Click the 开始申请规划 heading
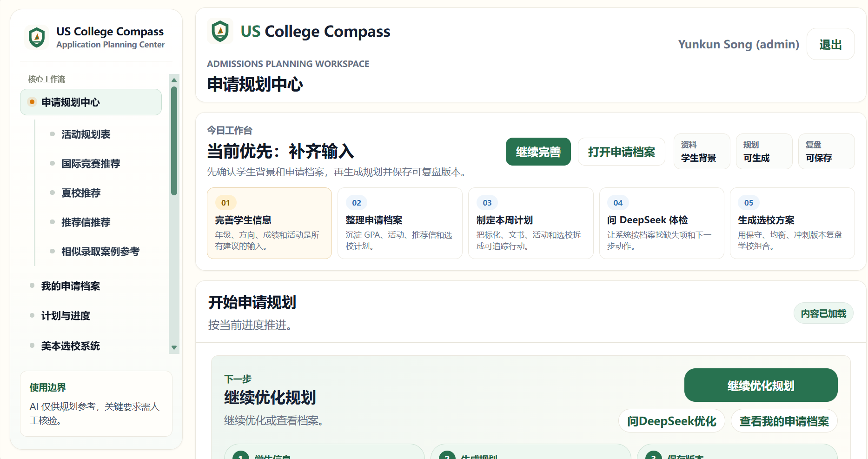868x459 pixels. [252, 302]
